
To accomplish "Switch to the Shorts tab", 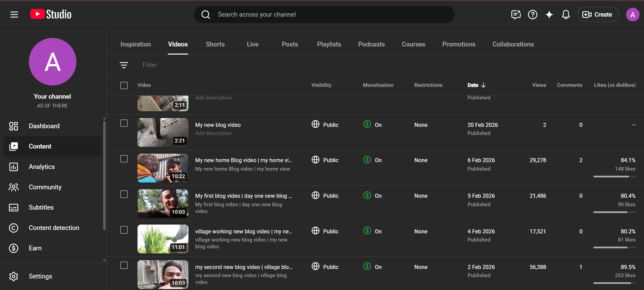I will pyautogui.click(x=215, y=44).
